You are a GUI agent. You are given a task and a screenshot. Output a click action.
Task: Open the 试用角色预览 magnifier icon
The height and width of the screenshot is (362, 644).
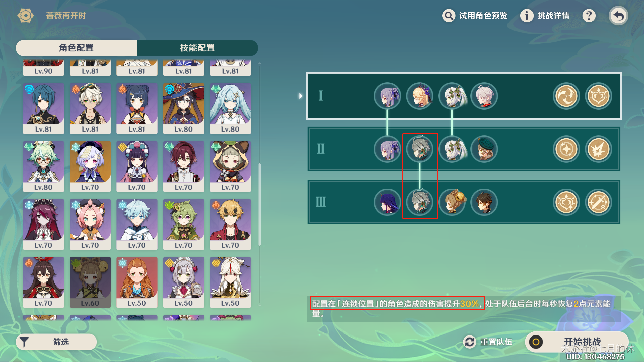[x=449, y=16]
